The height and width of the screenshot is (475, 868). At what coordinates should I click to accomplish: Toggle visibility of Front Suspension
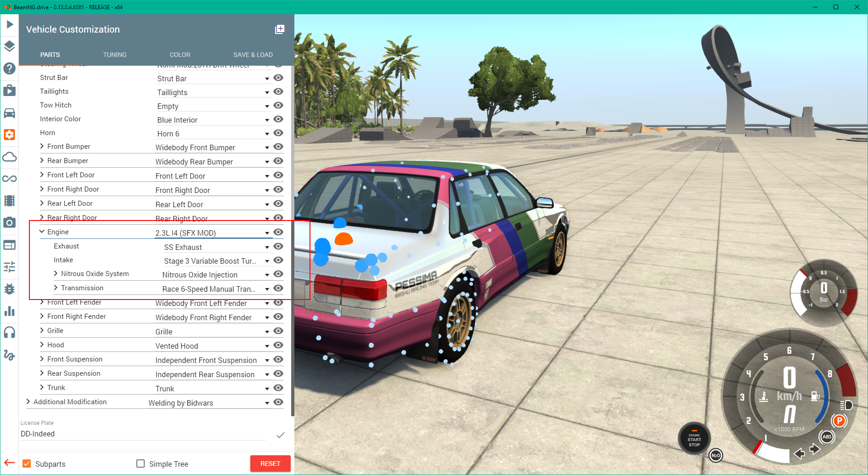[278, 359]
